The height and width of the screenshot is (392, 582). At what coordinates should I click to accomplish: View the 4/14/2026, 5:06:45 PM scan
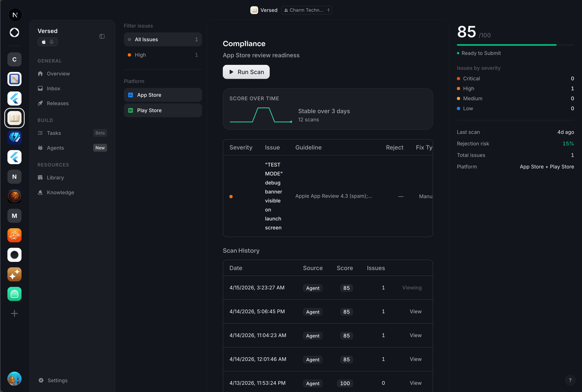[x=415, y=311]
